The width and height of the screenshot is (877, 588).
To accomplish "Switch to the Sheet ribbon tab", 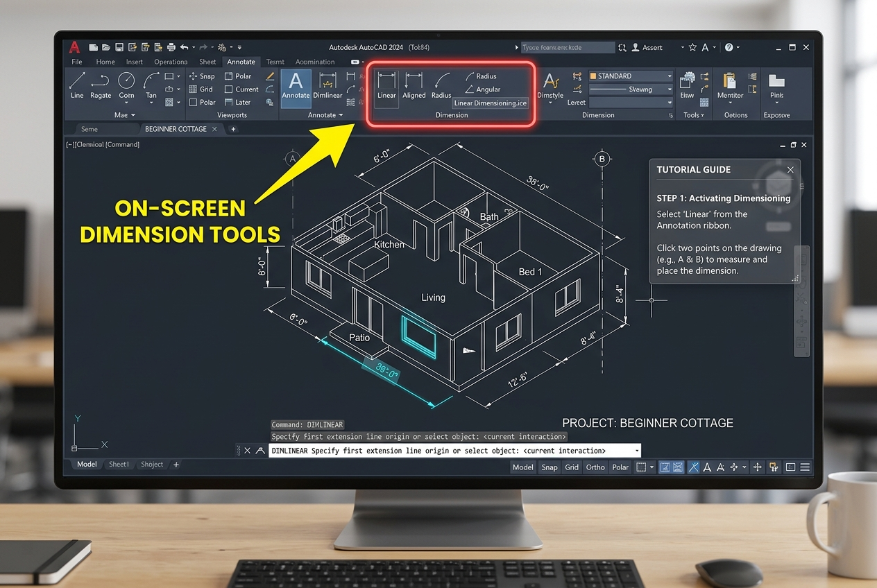I will tap(208, 62).
